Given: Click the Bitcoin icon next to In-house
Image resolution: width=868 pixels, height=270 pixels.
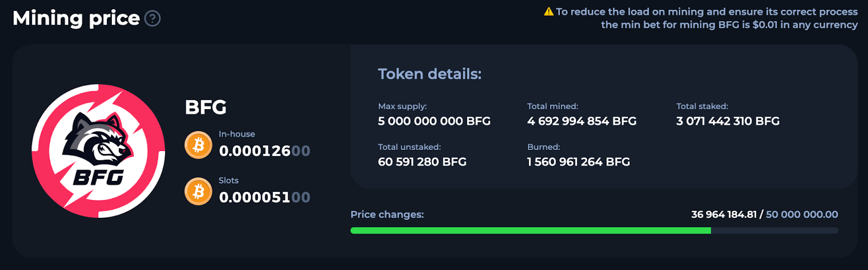Looking at the screenshot, I should [199, 145].
